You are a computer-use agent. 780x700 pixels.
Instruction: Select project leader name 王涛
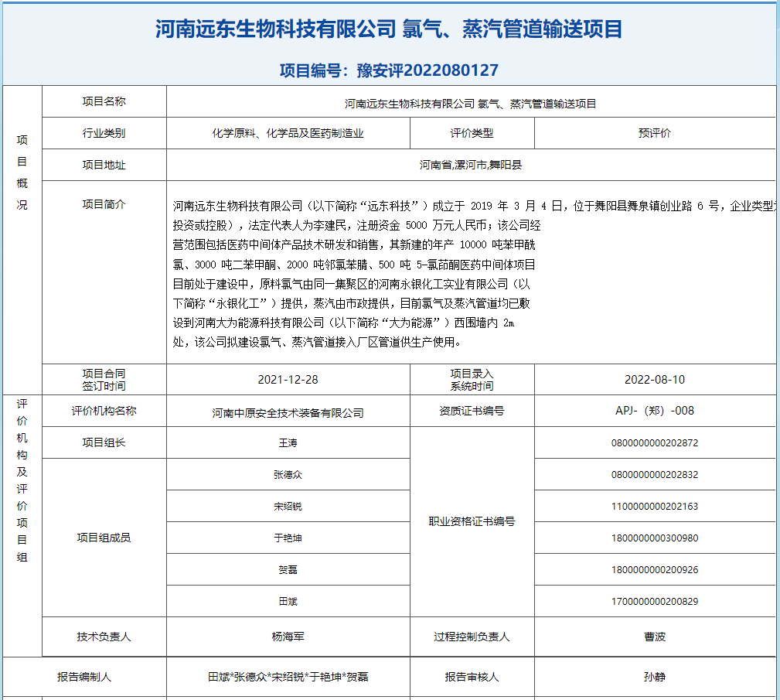tap(288, 442)
